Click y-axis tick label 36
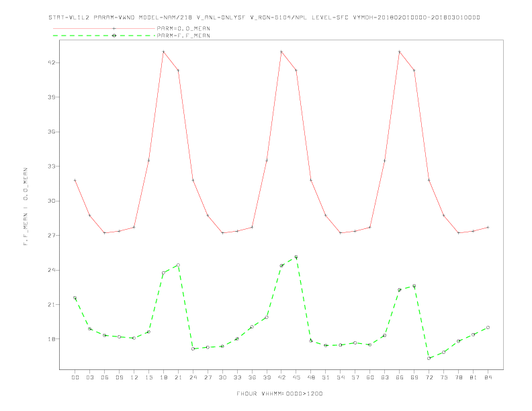The width and height of the screenshot is (532, 411). [52, 132]
